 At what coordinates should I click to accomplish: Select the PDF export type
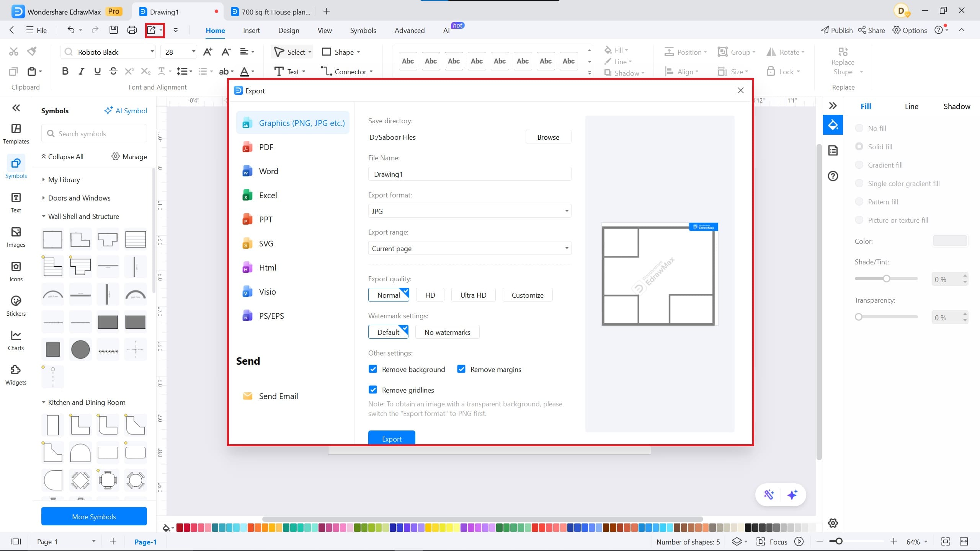click(266, 147)
